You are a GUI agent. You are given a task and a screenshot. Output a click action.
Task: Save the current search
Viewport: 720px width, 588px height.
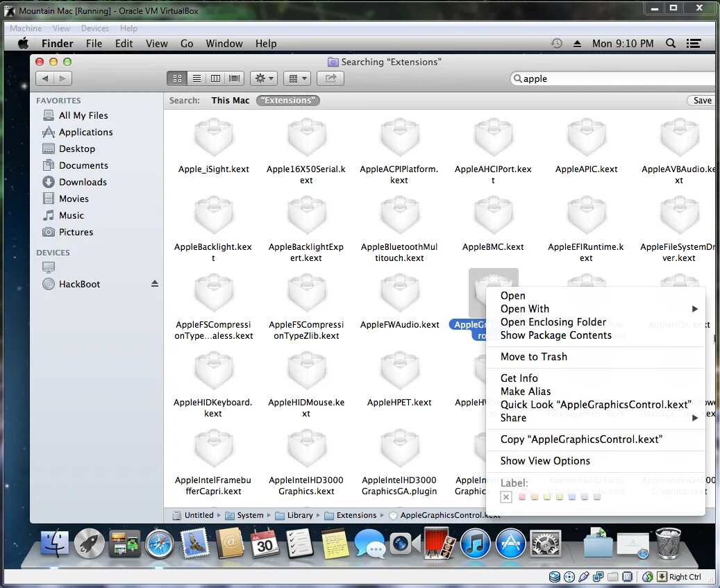pos(702,101)
